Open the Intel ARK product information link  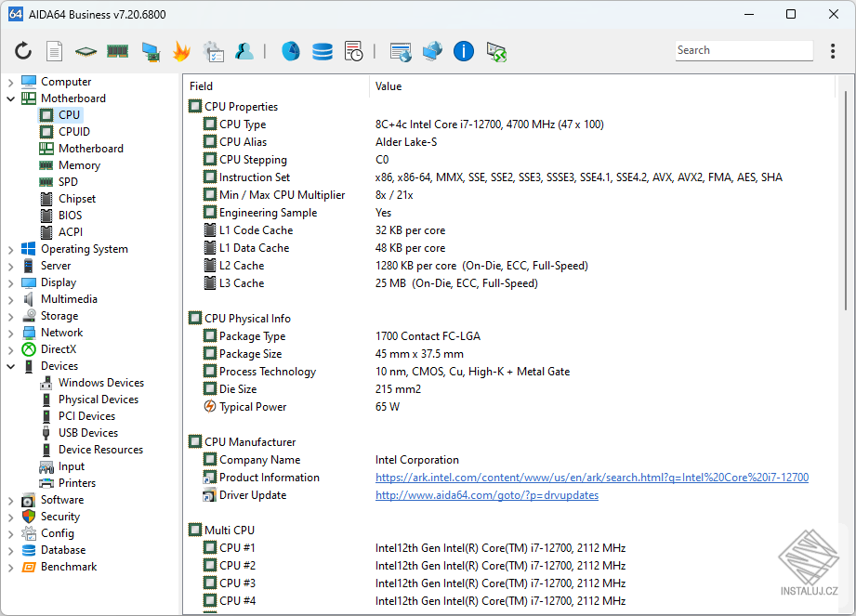(591, 478)
